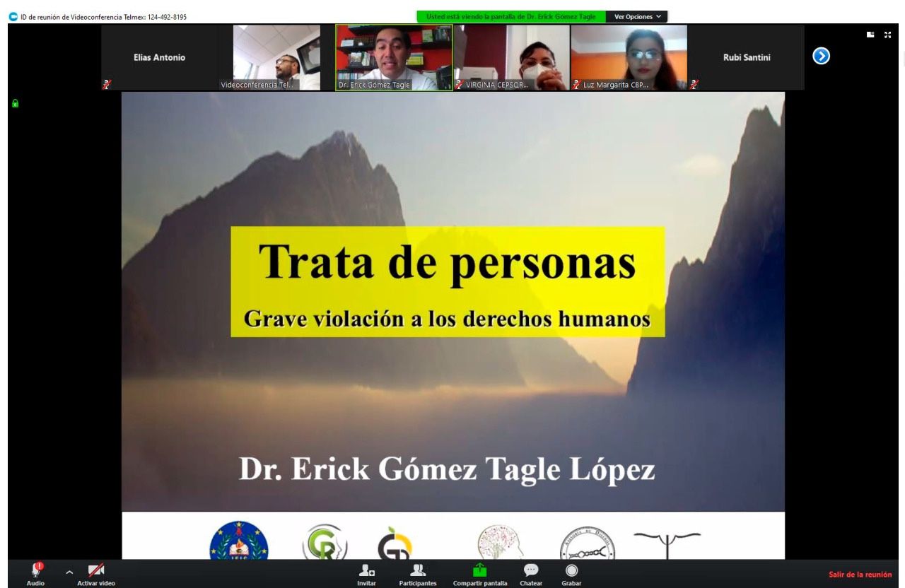This screenshot has width=905, height=588.
Task: Leave via Salir de la reunión
Action: pyautogui.click(x=860, y=575)
